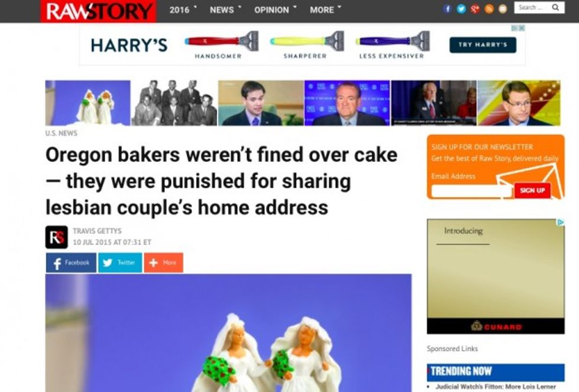Open the More navigation menu

[326, 10]
